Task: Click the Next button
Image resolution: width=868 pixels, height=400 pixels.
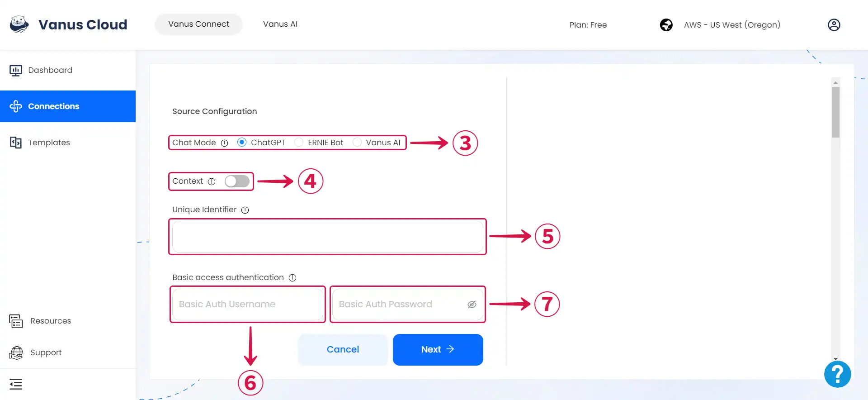Action: [438, 350]
